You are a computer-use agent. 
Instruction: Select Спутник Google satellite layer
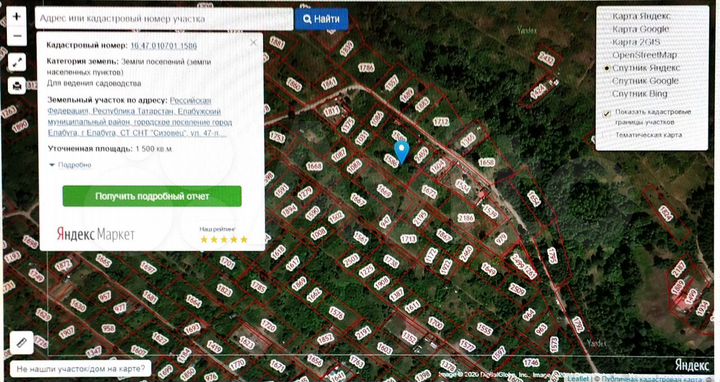(x=645, y=81)
